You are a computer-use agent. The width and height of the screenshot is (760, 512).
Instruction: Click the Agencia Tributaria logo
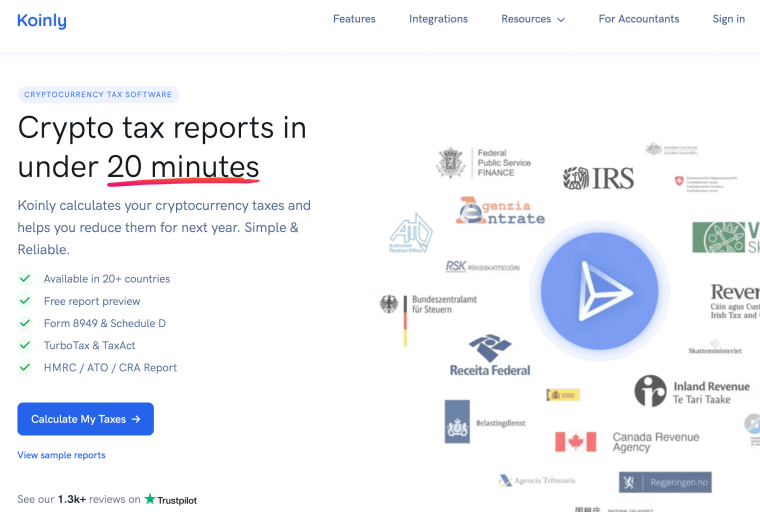pyautogui.click(x=537, y=480)
